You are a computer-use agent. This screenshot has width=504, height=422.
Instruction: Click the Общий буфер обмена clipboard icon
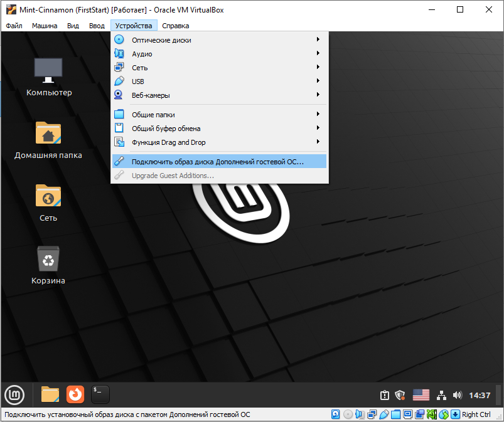119,128
